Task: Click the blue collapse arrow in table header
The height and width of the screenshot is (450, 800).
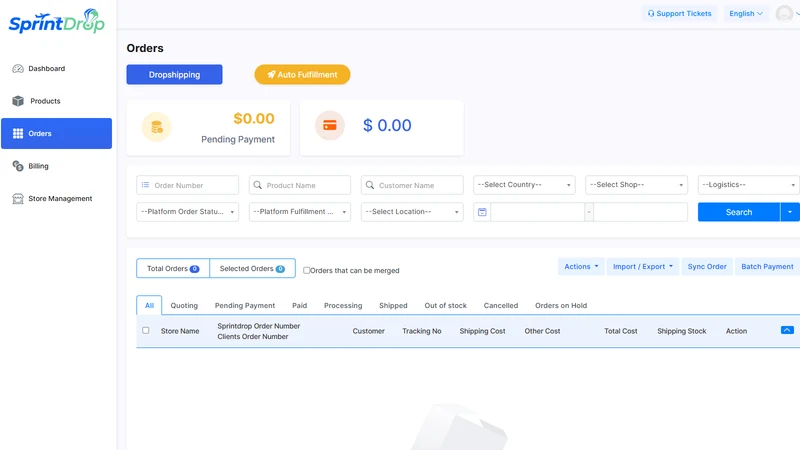Action: tap(787, 330)
